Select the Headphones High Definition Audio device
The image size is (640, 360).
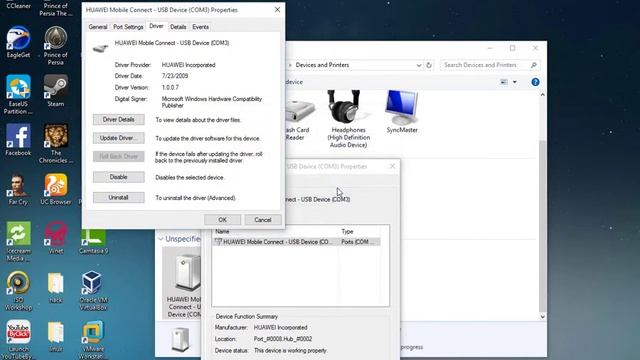(349, 119)
